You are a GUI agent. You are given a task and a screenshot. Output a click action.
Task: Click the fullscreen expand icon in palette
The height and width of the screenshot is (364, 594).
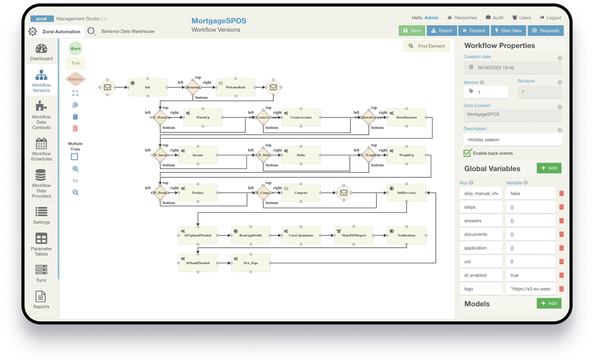[x=75, y=93]
